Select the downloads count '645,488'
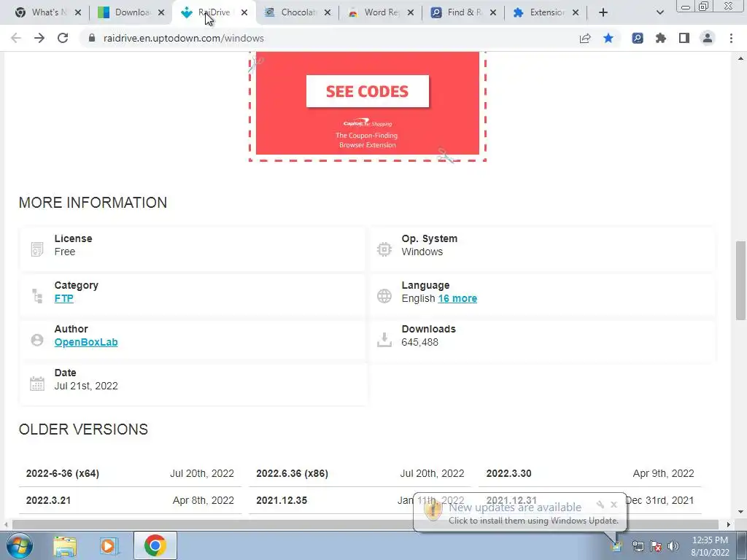This screenshot has height=560, width=747. [x=419, y=343]
